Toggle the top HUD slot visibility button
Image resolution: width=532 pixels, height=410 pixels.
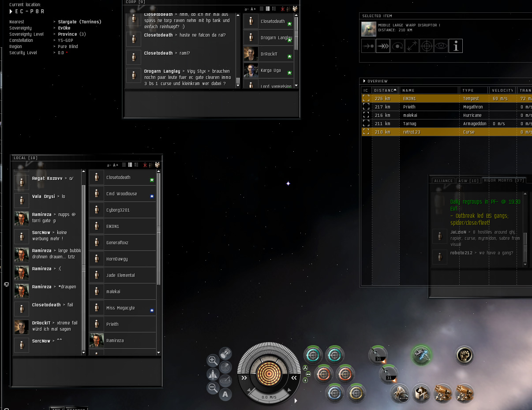[305, 368]
